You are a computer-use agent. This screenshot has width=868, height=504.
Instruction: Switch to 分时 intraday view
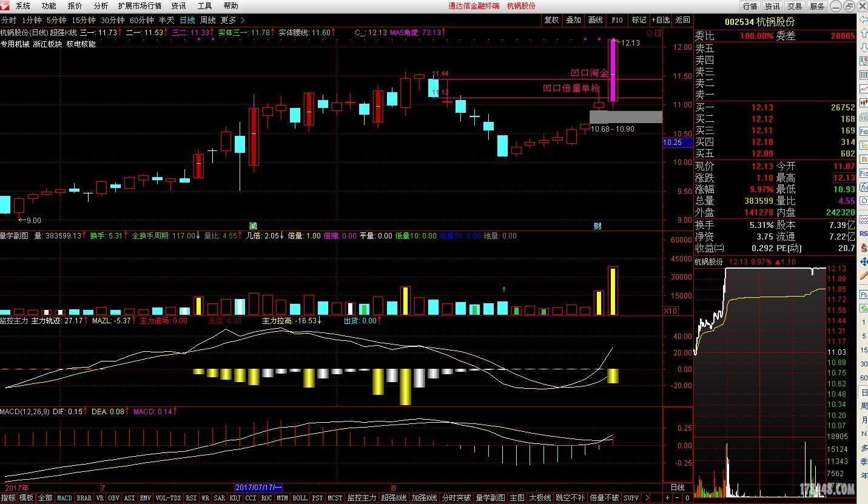pos(9,20)
